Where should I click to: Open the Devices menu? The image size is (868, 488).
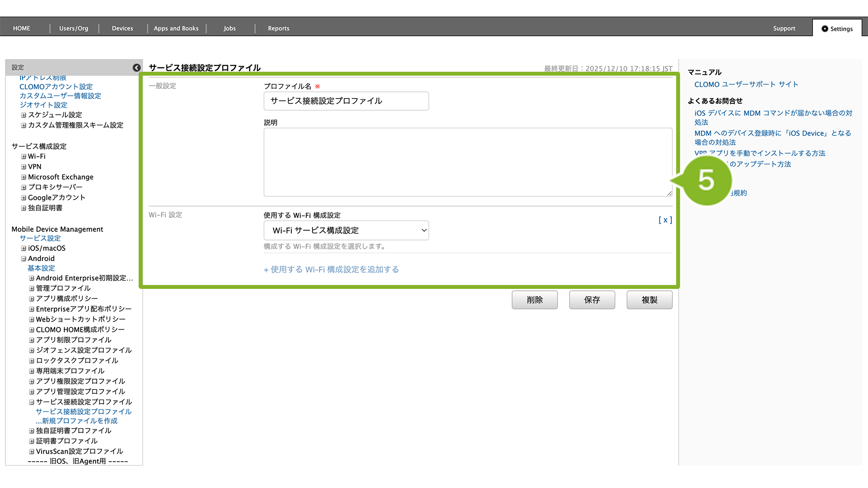[x=122, y=29]
